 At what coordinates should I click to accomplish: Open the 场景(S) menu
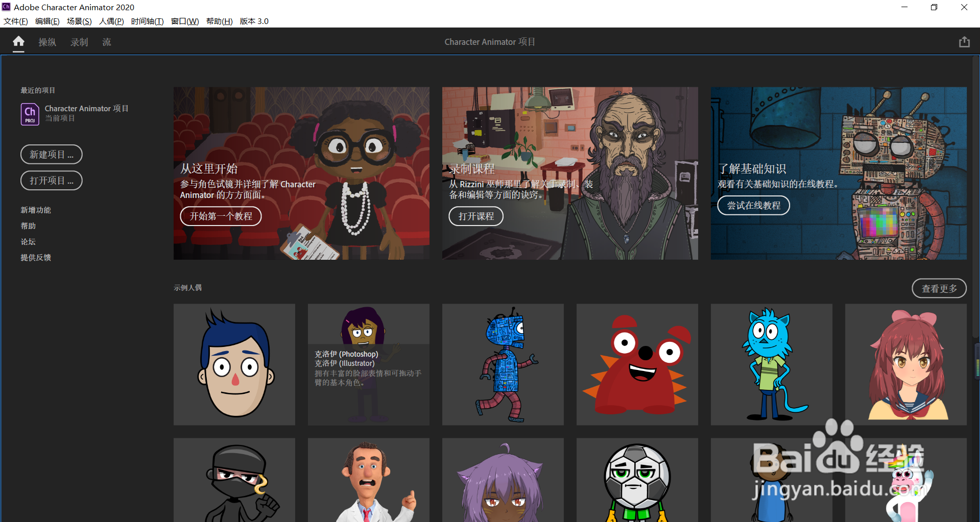(x=79, y=21)
